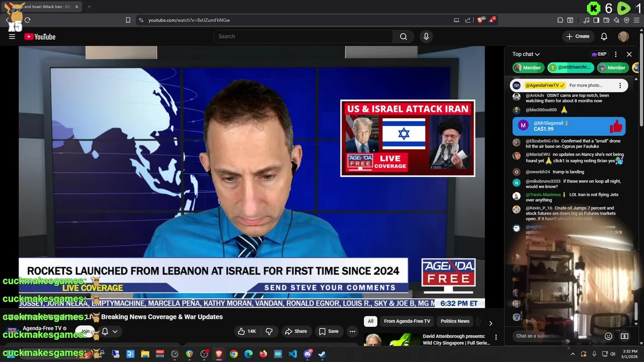Click the Create button
The width and height of the screenshot is (644, 362).
point(578,36)
